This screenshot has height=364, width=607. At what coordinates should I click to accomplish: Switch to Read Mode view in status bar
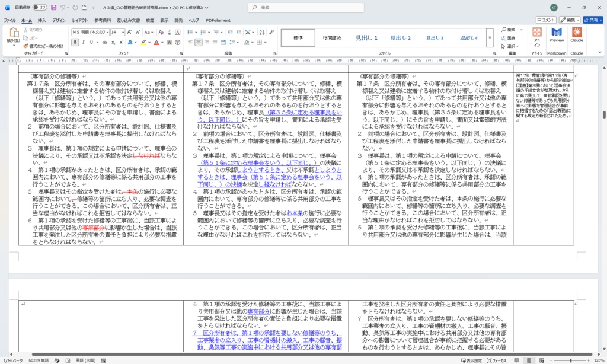tap(516, 360)
